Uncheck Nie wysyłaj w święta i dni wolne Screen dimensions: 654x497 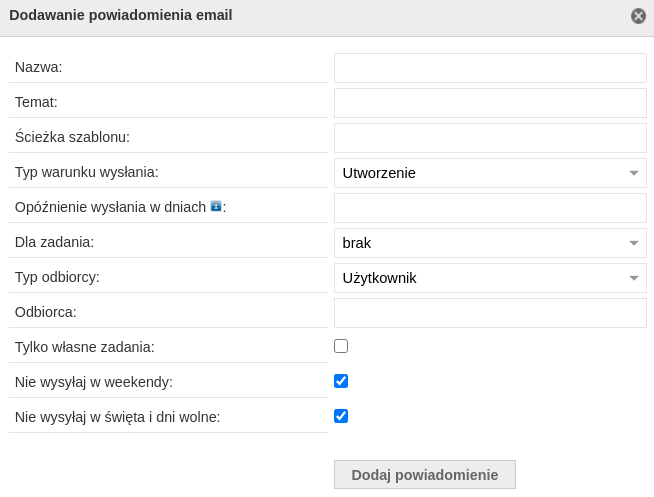[x=341, y=416]
